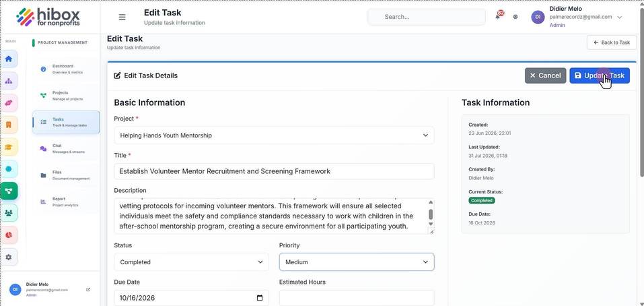Viewport: 644px width, 306px height.
Task: Open Dashboard in Project Management menu
Action: tap(66, 69)
